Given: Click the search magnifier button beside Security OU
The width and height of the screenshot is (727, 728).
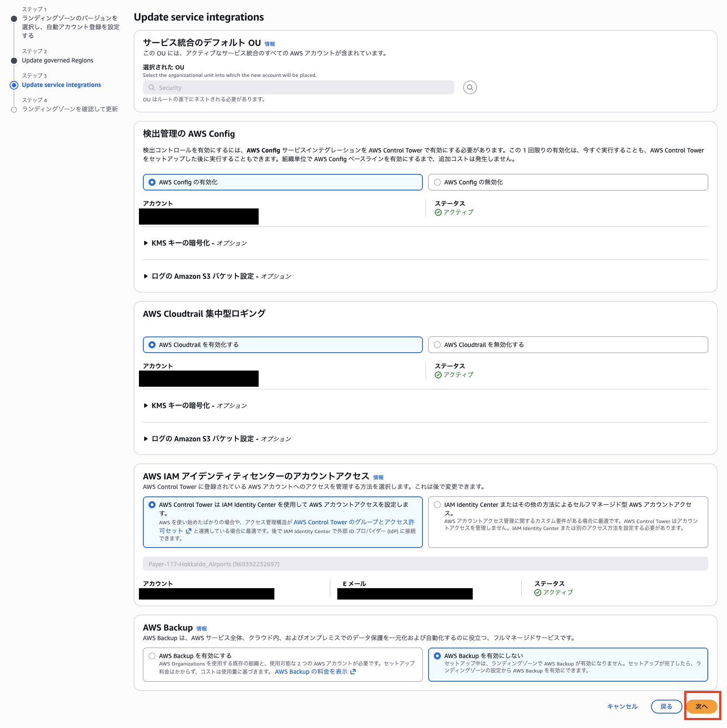Looking at the screenshot, I should [x=470, y=87].
